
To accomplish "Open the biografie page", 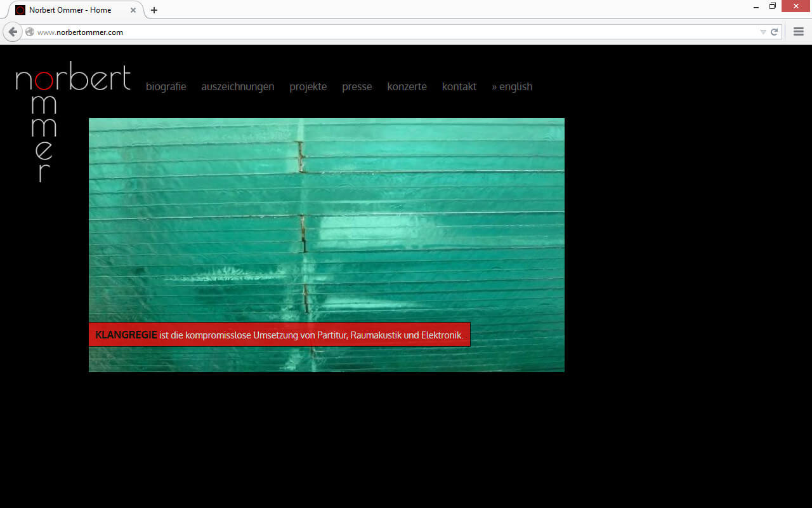I will click(x=166, y=86).
